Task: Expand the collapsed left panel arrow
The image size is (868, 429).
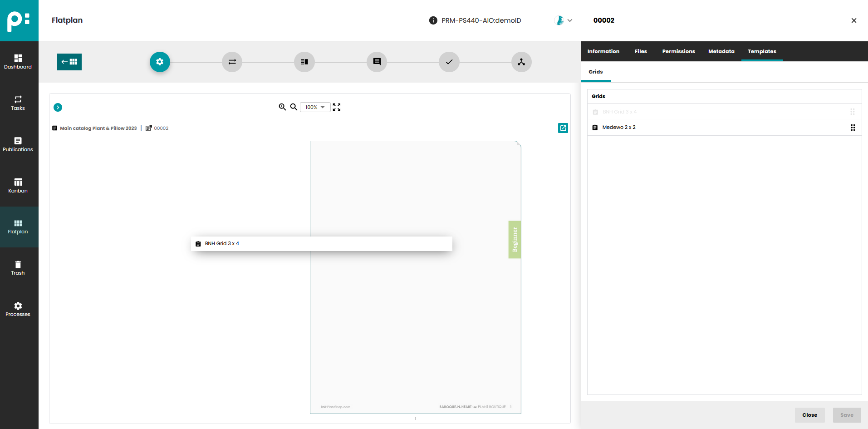Action: click(58, 107)
